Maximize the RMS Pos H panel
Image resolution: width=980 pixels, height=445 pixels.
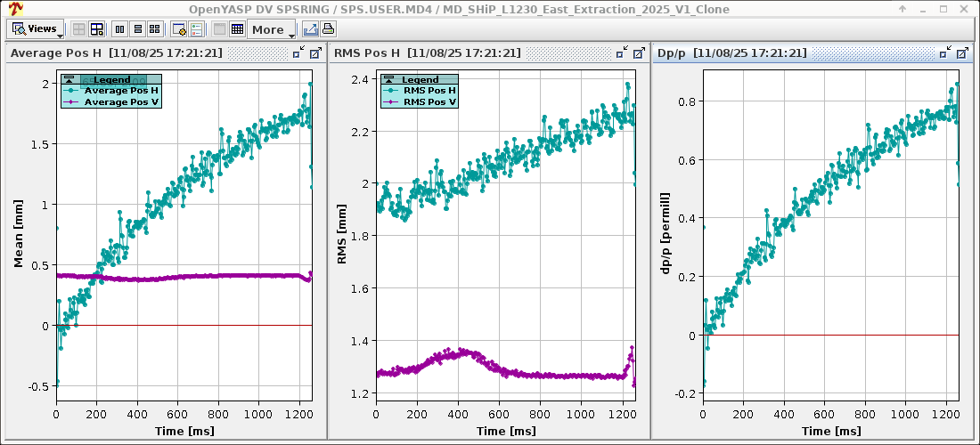click(639, 53)
